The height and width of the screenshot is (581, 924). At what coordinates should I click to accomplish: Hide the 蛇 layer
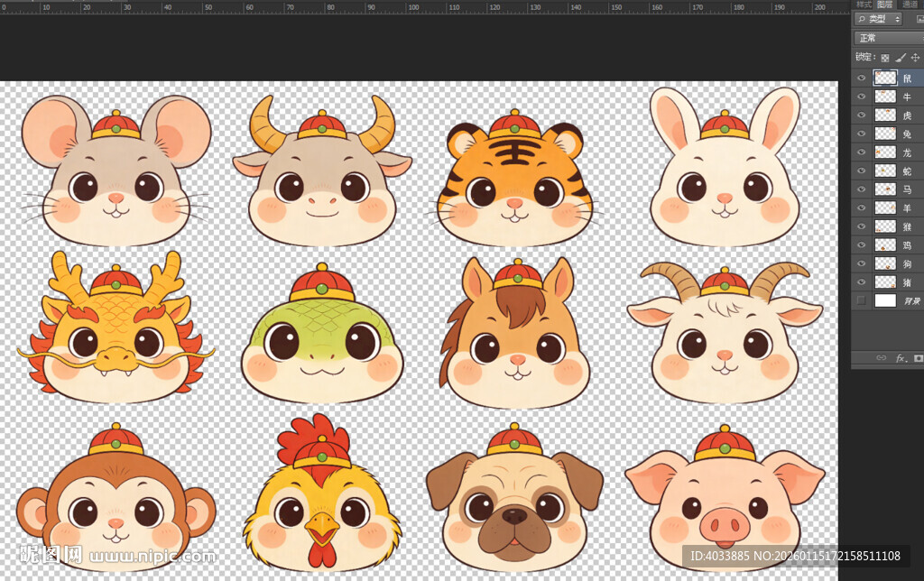pyautogui.click(x=862, y=171)
